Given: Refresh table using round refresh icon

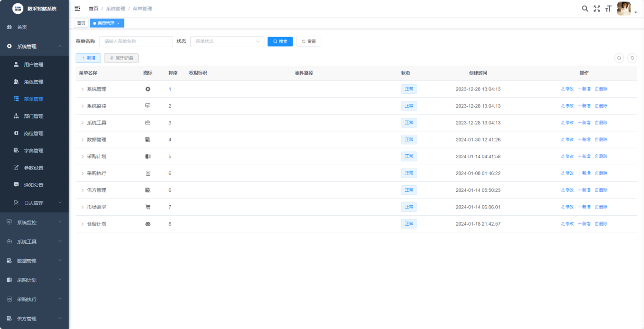Looking at the screenshot, I should [632, 58].
